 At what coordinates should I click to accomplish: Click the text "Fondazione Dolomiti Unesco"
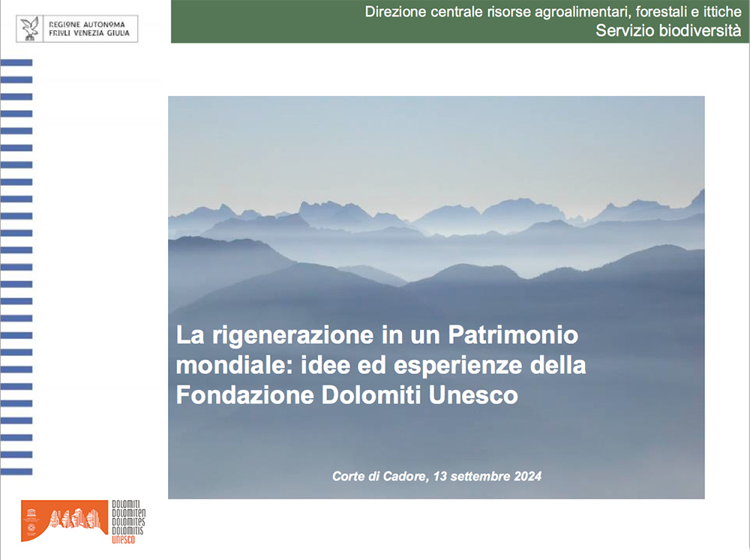[347, 395]
